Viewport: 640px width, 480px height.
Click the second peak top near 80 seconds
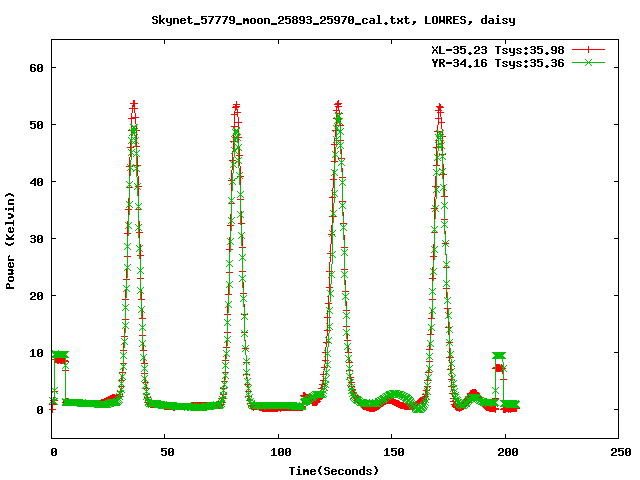pos(236,106)
